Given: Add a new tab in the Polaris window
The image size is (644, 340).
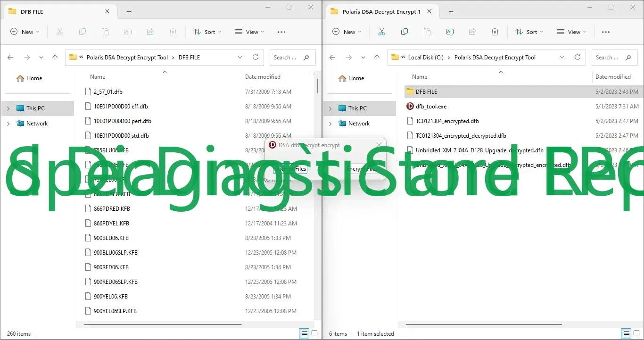Looking at the screenshot, I should coord(451,12).
